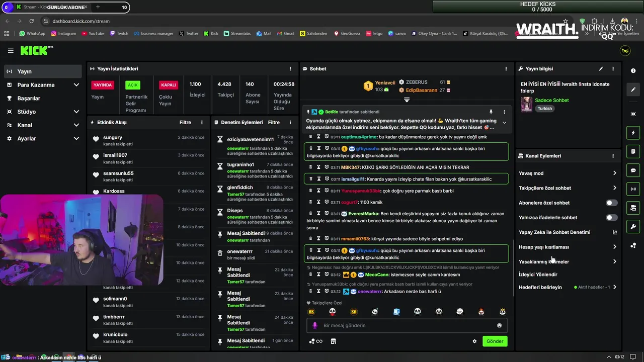Click Sadece Sohbet category link

(x=551, y=100)
